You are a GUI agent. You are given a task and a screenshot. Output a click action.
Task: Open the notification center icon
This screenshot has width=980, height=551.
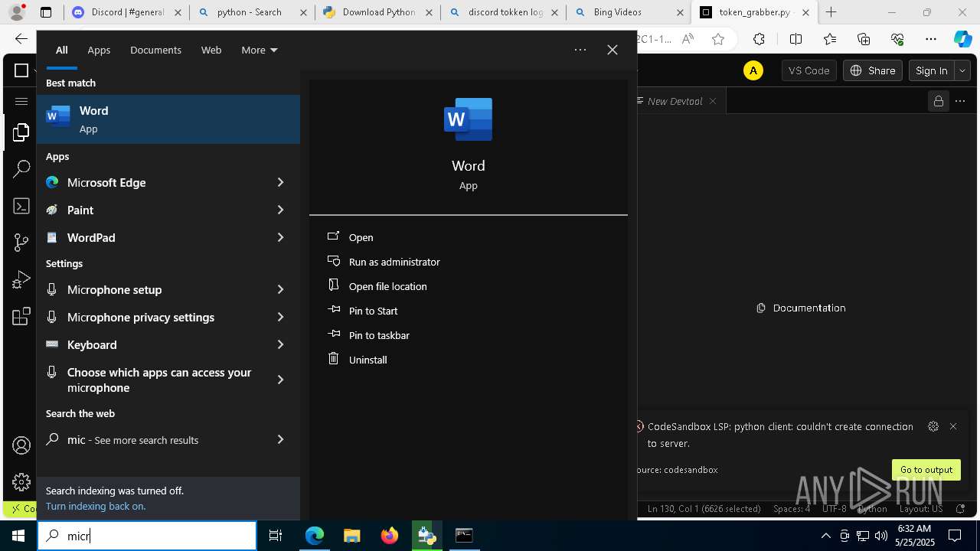955,536
